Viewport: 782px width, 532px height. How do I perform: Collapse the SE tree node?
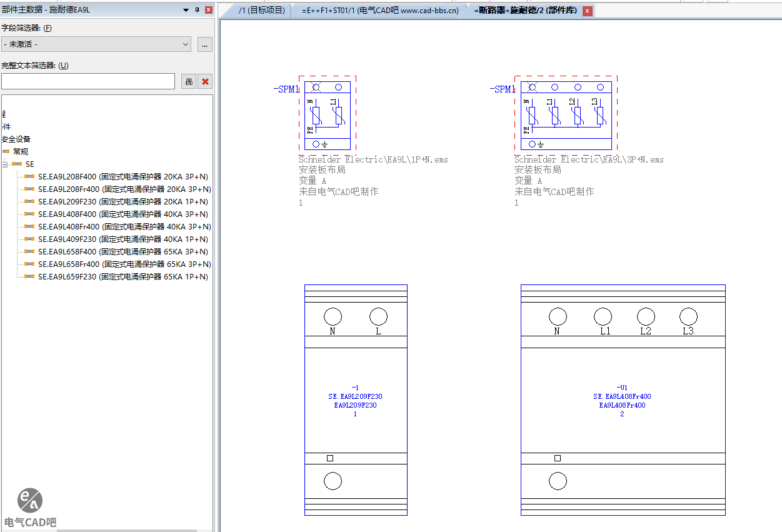[4, 164]
